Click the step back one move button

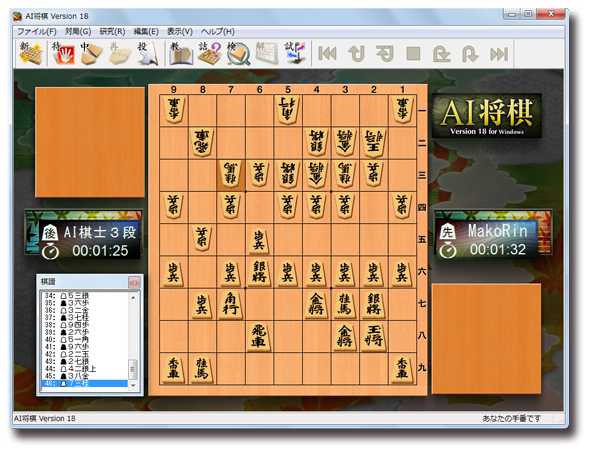385,54
